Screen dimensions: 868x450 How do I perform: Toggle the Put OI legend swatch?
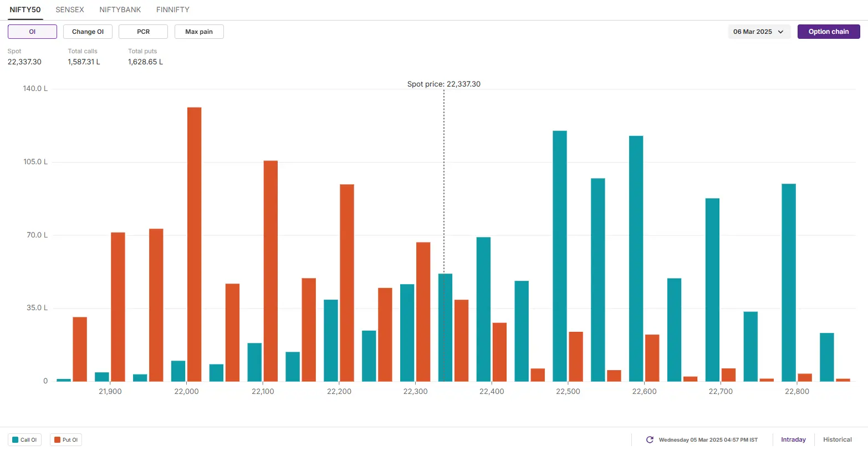(58, 440)
